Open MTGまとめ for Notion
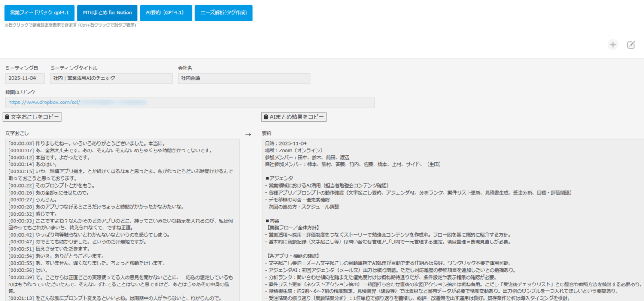This screenshot has width=644, height=301. pyautogui.click(x=107, y=12)
